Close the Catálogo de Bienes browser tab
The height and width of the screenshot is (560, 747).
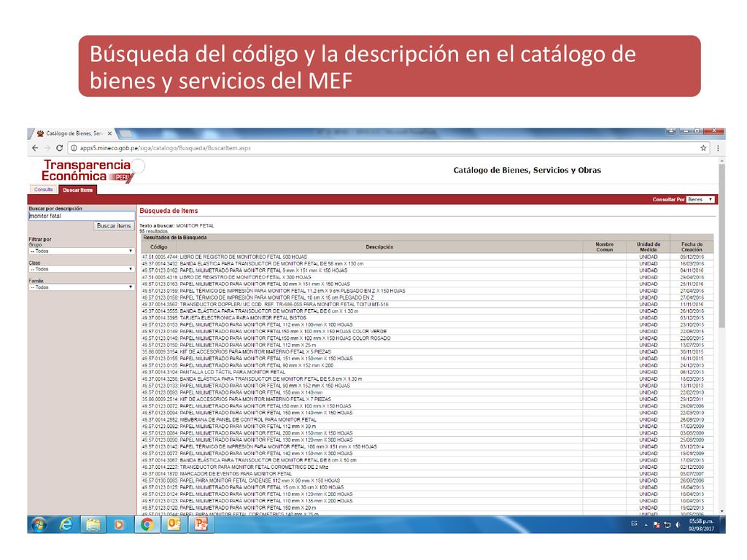tap(109, 133)
